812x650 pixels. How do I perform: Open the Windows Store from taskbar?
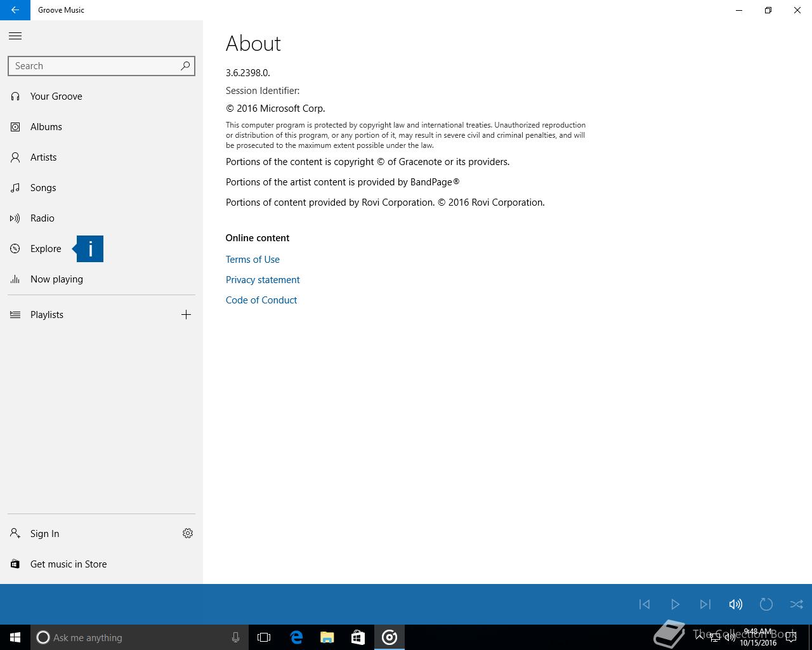coord(358,637)
